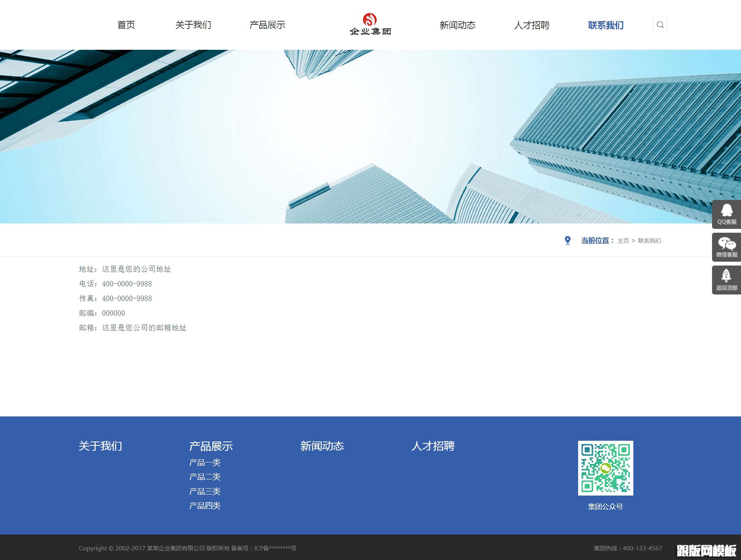
Task: Select the QR code 集团公众号 image
Action: pos(606,468)
